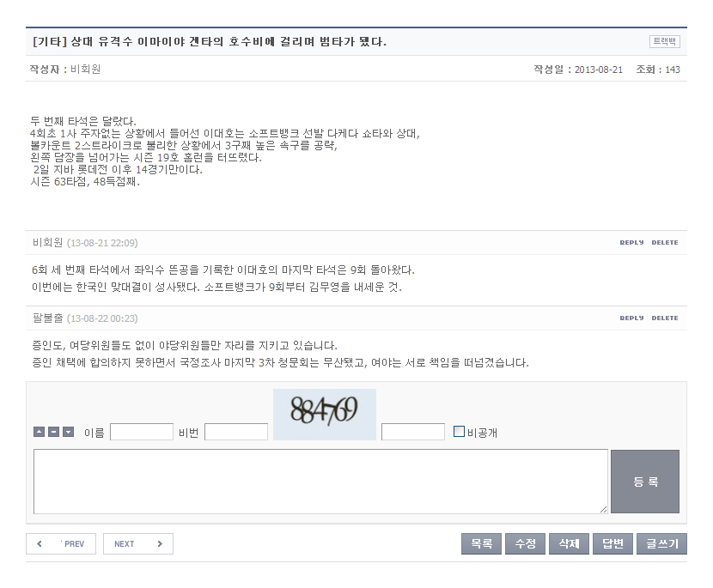Click the view count 143

[673, 70]
